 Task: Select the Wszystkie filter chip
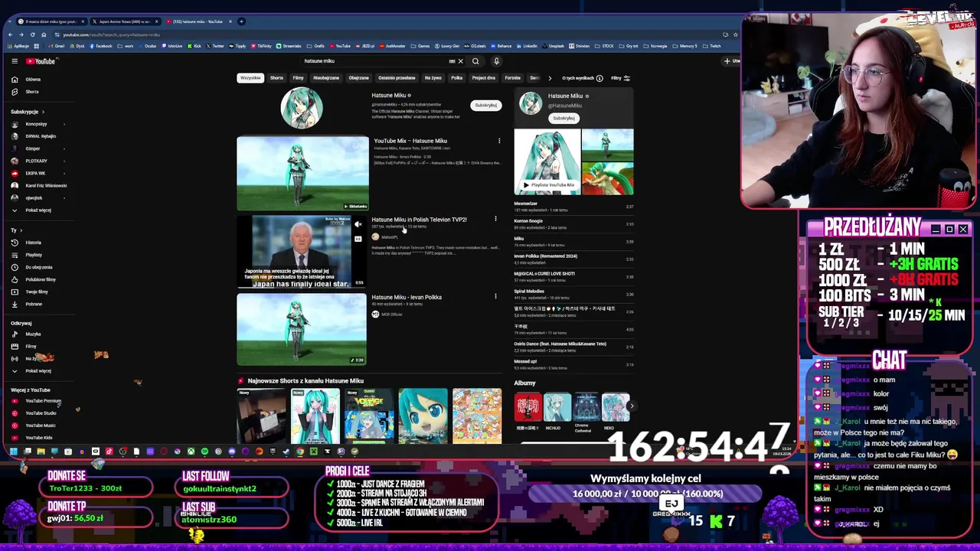tap(250, 78)
